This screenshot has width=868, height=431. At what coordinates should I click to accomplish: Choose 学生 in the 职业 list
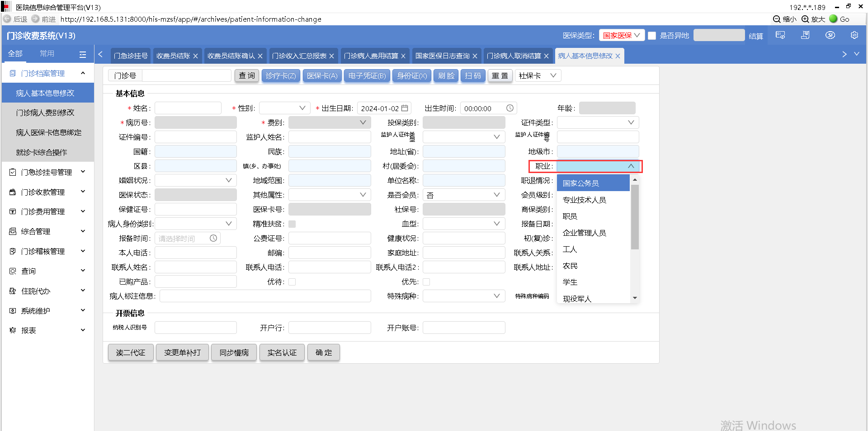(x=593, y=282)
